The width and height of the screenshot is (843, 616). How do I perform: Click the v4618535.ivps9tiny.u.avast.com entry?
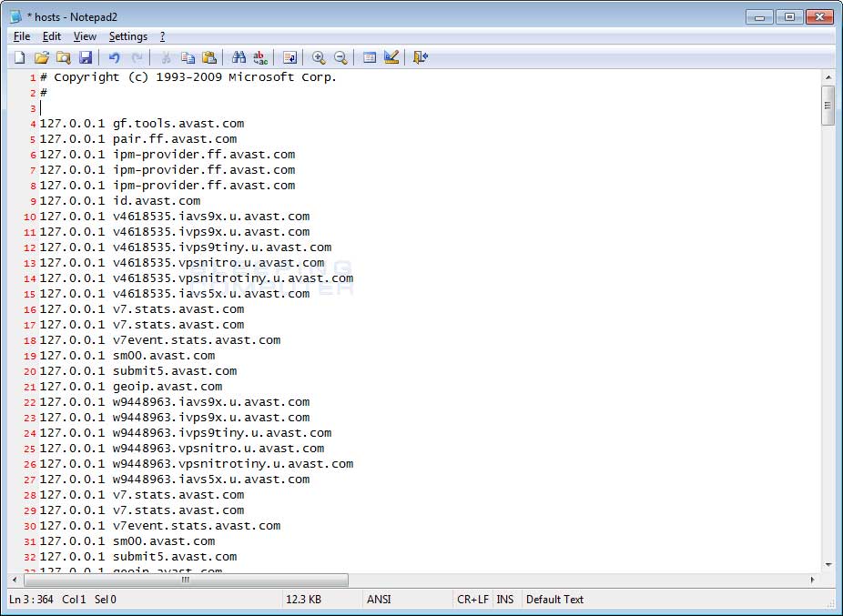(222, 247)
